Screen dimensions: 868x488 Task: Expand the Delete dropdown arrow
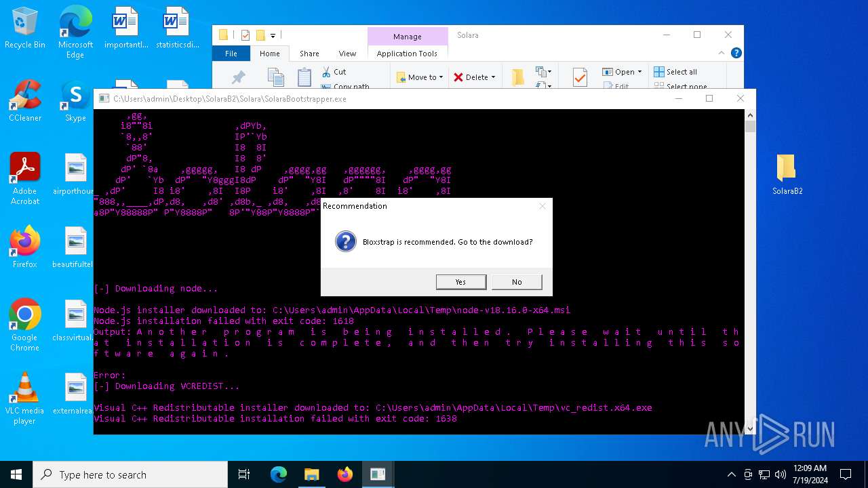(493, 77)
